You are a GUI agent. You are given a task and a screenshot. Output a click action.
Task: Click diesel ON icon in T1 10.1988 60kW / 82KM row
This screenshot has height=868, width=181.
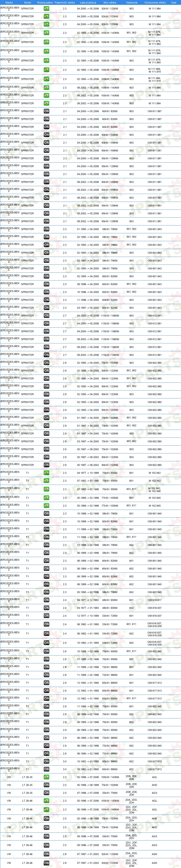tap(47, 521)
